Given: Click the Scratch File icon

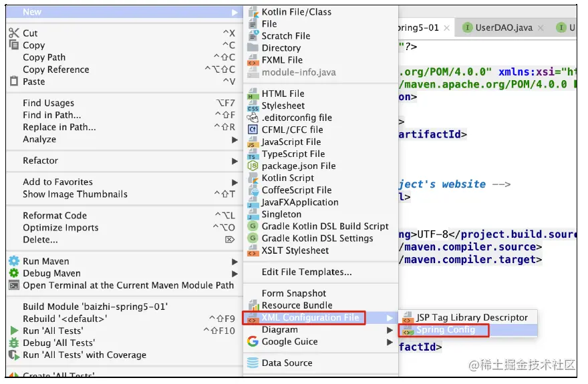Looking at the screenshot, I should 253,35.
